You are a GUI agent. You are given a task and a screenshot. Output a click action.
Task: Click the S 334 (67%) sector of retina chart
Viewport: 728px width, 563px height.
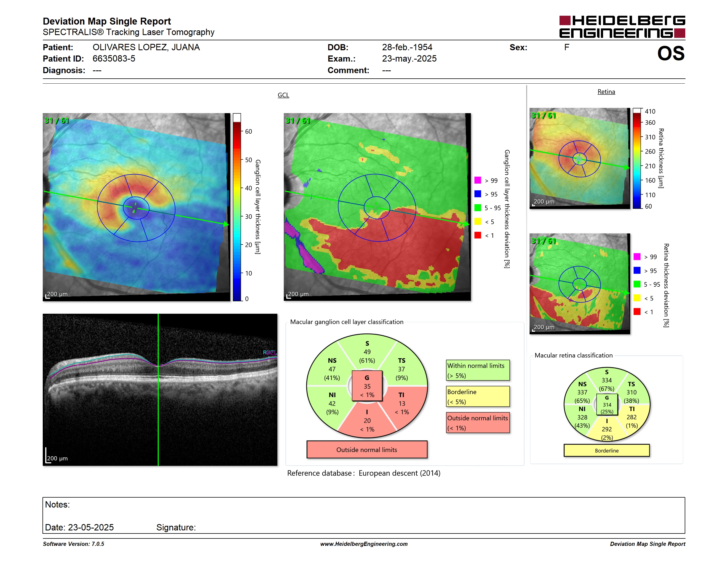607,380
